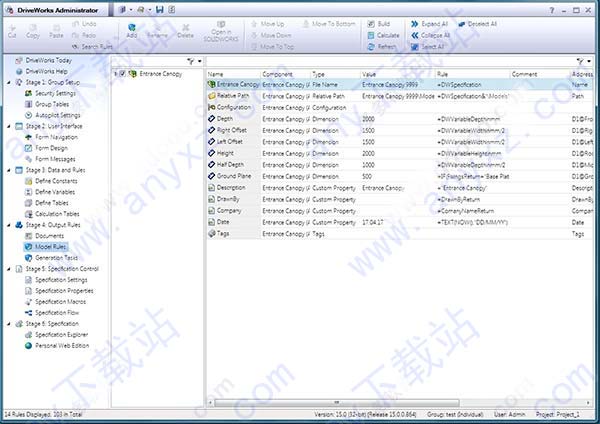This screenshot has height=424, width=600.
Task: Open Search Rules in the toolbar
Action: (92, 47)
